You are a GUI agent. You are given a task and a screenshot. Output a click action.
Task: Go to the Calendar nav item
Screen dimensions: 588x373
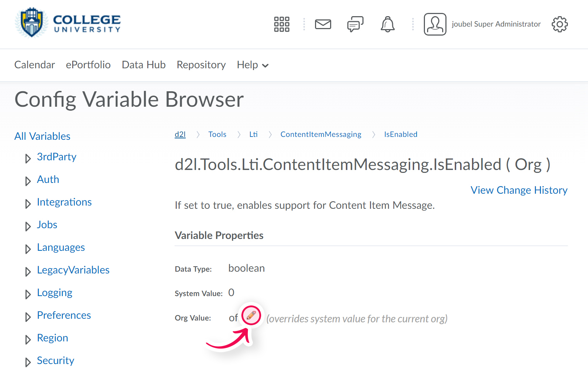34,65
